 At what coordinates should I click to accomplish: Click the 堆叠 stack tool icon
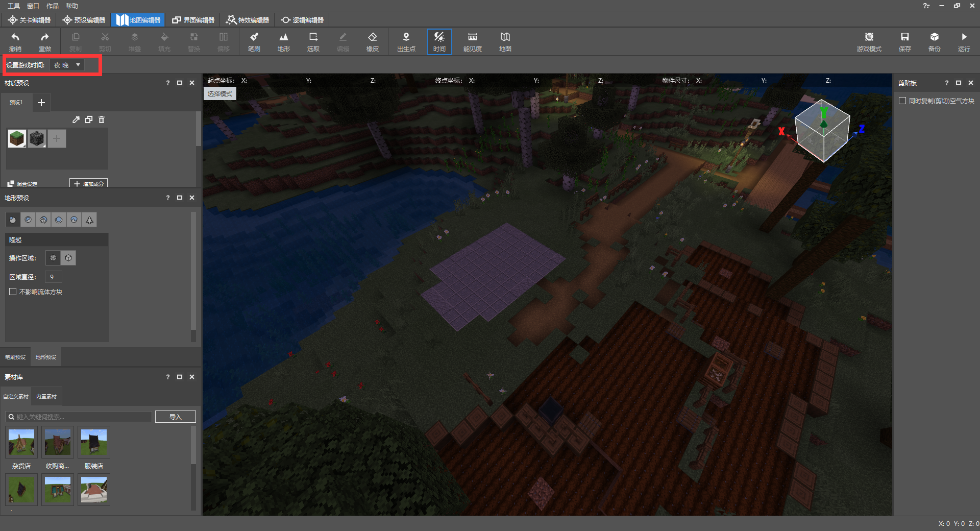[135, 37]
